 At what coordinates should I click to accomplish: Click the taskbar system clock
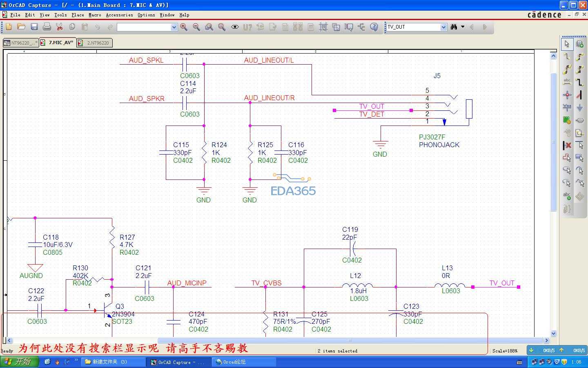[576, 362]
